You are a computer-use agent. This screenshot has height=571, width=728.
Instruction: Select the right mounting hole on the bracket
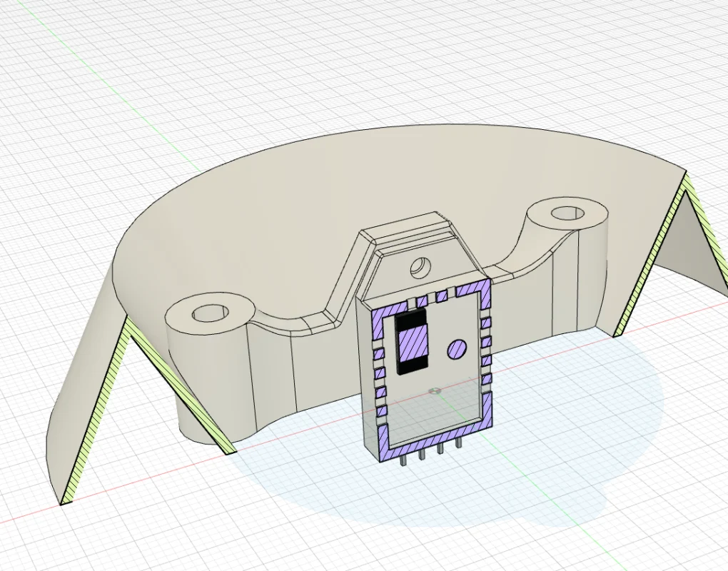(x=567, y=213)
